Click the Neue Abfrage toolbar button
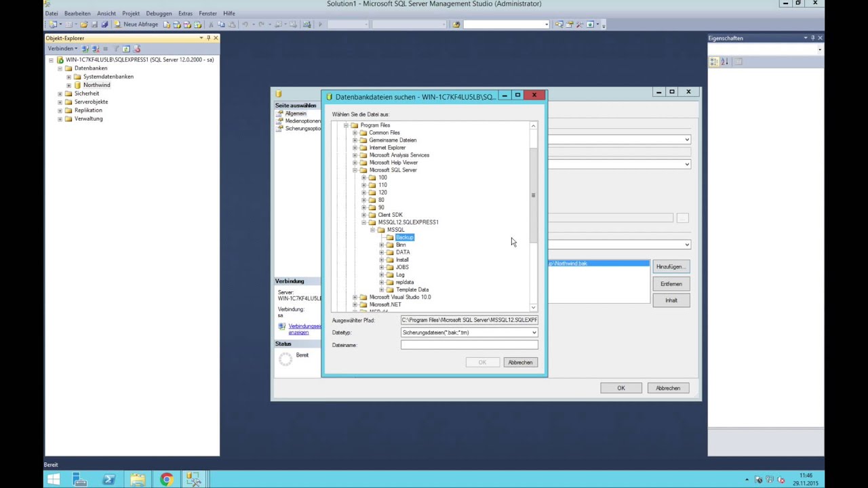 point(136,24)
